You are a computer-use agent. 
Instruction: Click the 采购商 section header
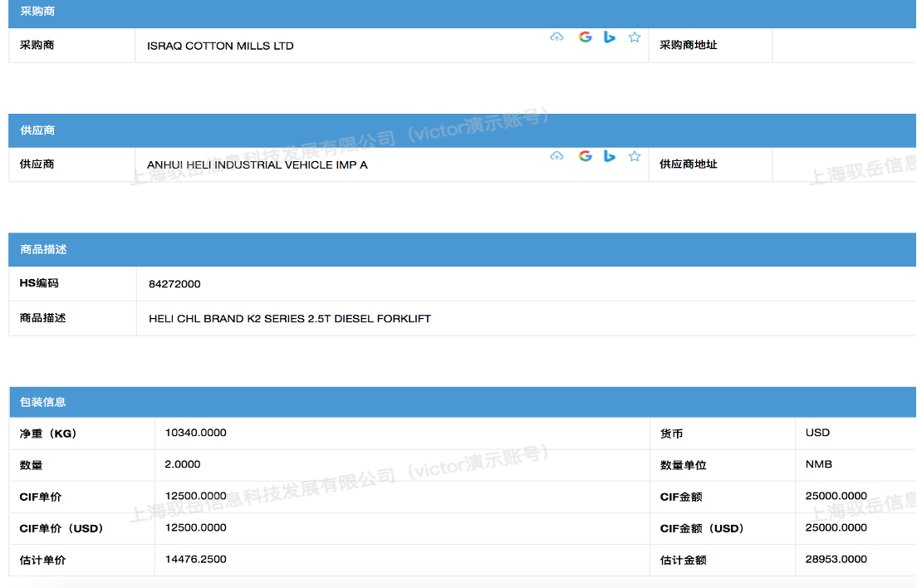coord(462,12)
